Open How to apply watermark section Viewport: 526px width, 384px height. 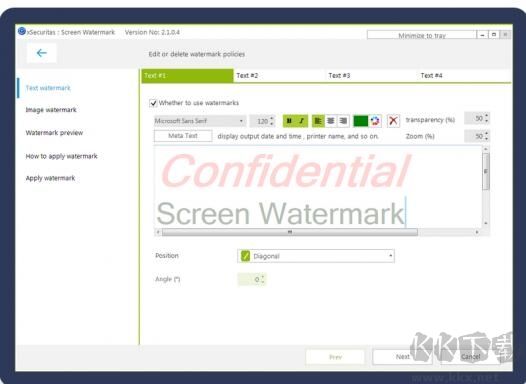(x=61, y=156)
